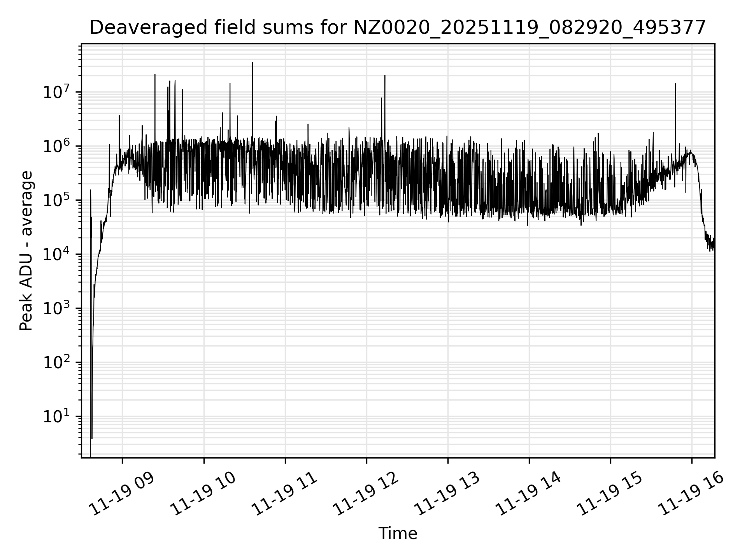Click the '11-19 15' x-axis tick label
Screen dimensions: 747x560
pos(610,494)
